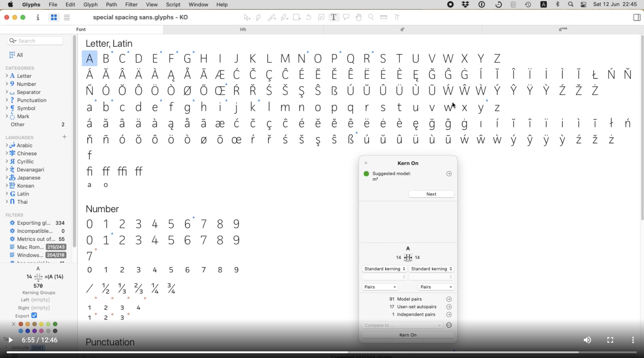Click ellipsis options button in Kern On
Screen dimensions: 644x358
pyautogui.click(x=449, y=325)
